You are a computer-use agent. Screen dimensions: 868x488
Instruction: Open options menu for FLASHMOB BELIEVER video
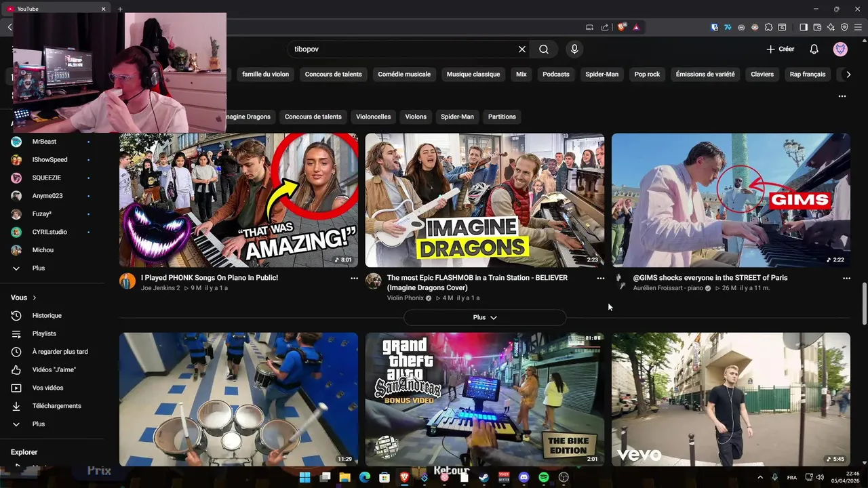(x=600, y=279)
